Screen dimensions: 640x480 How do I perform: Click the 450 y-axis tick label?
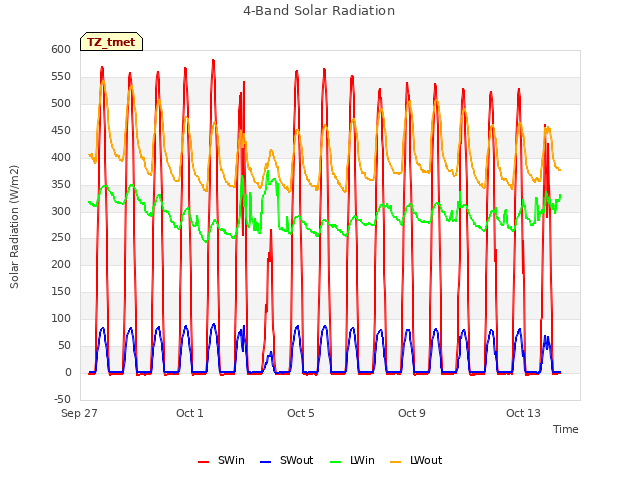click(x=61, y=131)
